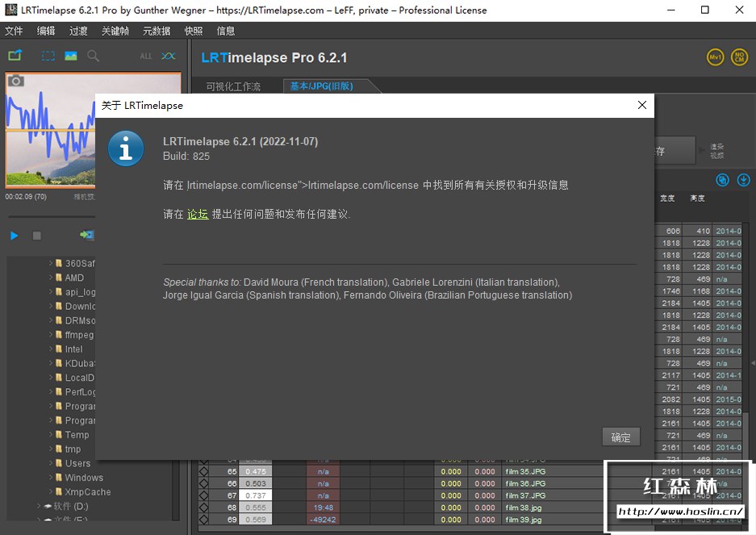Open the 论坛 forum link
Viewport: 756px width, 535px height.
click(198, 214)
